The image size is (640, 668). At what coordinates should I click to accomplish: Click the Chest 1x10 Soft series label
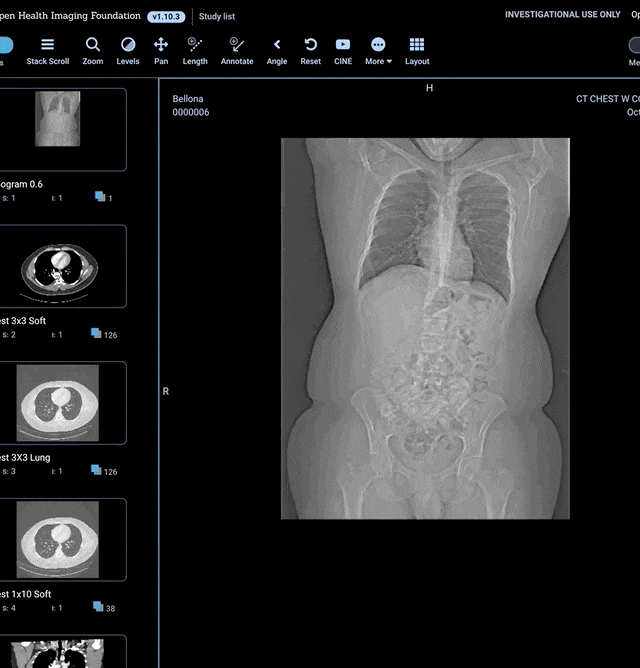(26, 594)
